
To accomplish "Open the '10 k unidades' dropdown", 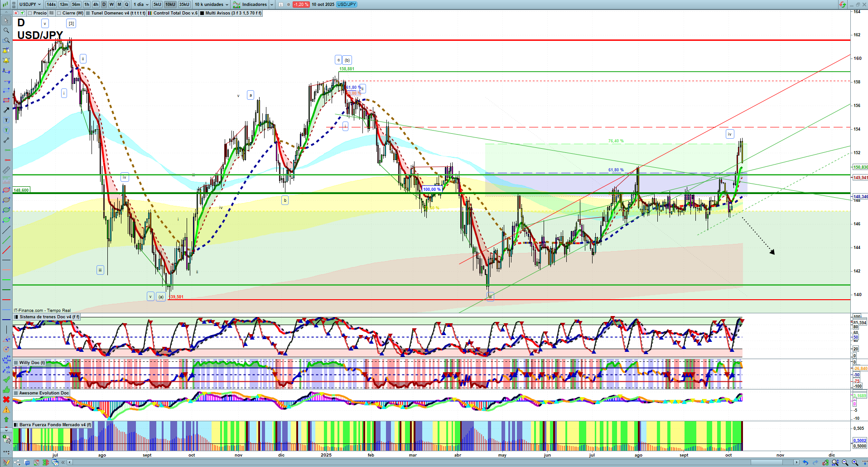I will tap(211, 5).
